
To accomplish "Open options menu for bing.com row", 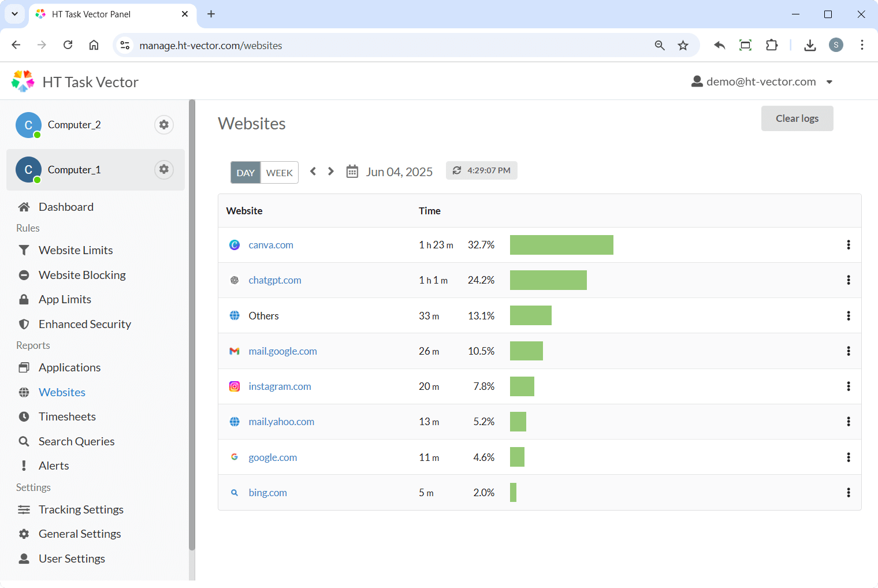I will (849, 493).
